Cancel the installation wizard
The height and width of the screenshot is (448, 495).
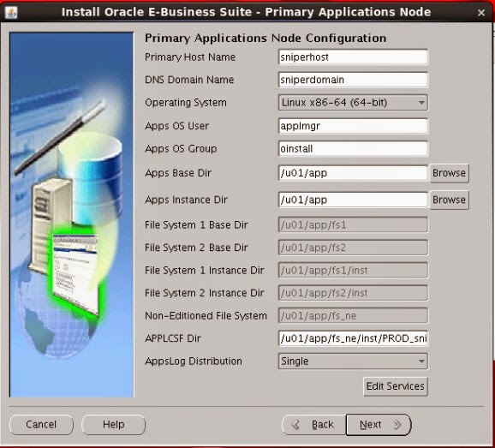coord(41,425)
